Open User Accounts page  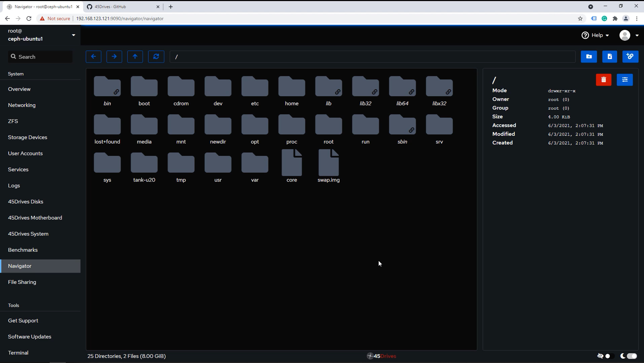tap(40, 154)
